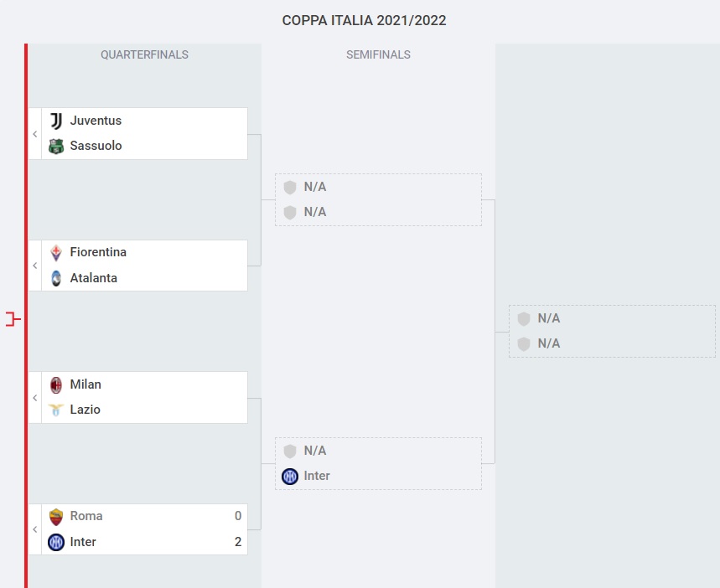
Task: Click the final match N/A placeholder box
Action: click(612, 331)
